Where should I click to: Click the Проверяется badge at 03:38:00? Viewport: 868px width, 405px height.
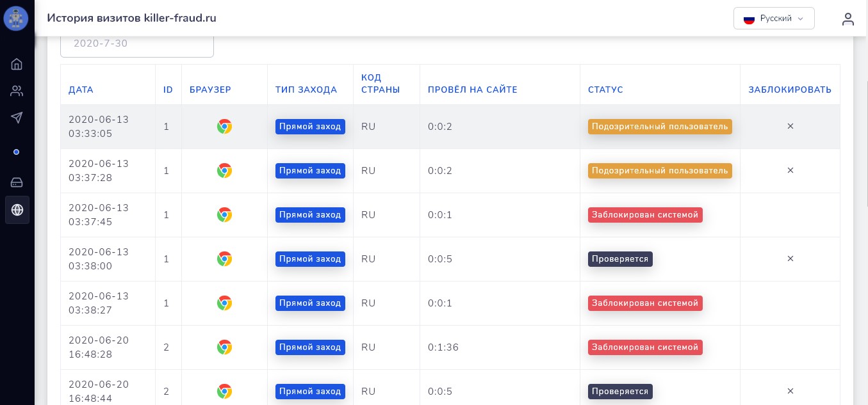coord(620,259)
